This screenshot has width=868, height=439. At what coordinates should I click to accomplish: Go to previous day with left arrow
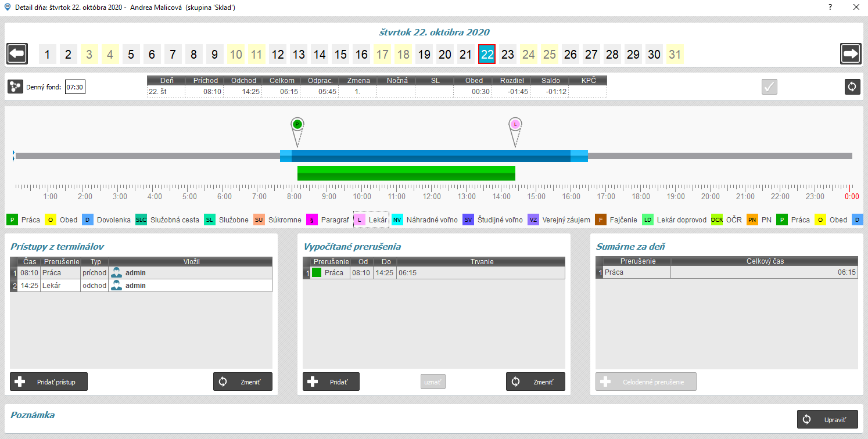[x=17, y=54]
